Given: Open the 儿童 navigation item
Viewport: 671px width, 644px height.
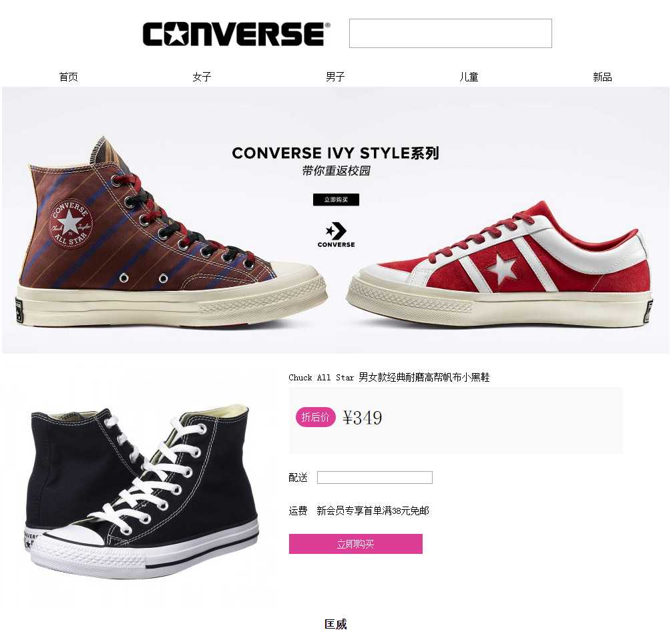Looking at the screenshot, I should tap(469, 77).
